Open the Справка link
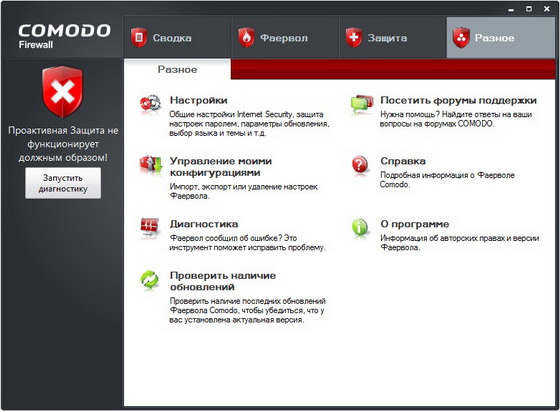Screen dimensions: 560x412 click(x=403, y=161)
